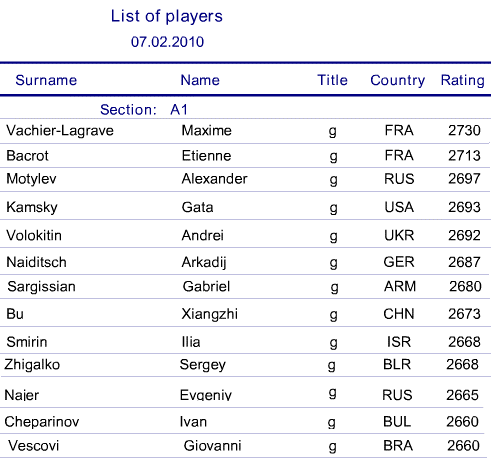The image size is (503, 459).
Task: Click the Cheparinov surname
Action: pos(42,422)
